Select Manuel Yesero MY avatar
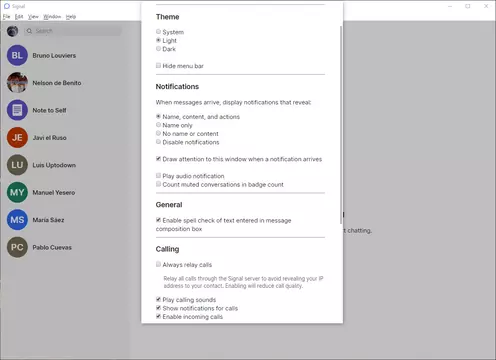This screenshot has height=360, width=496. (x=17, y=192)
